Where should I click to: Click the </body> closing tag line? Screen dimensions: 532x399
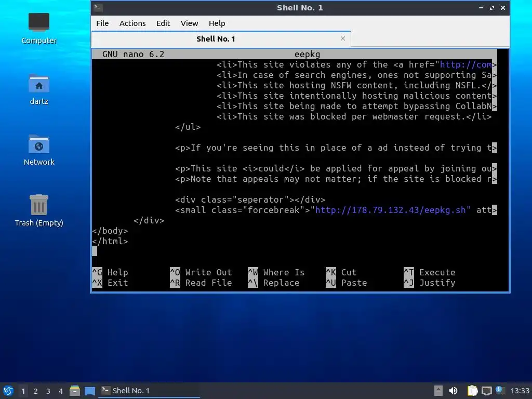[x=110, y=231]
